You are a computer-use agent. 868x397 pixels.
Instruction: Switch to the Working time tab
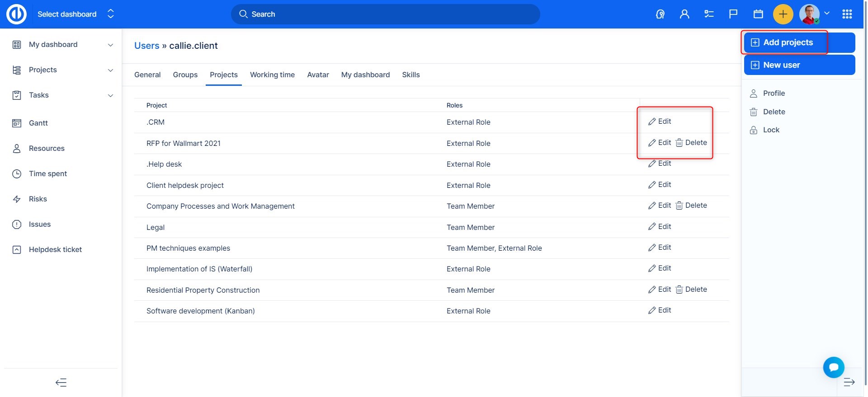272,75
